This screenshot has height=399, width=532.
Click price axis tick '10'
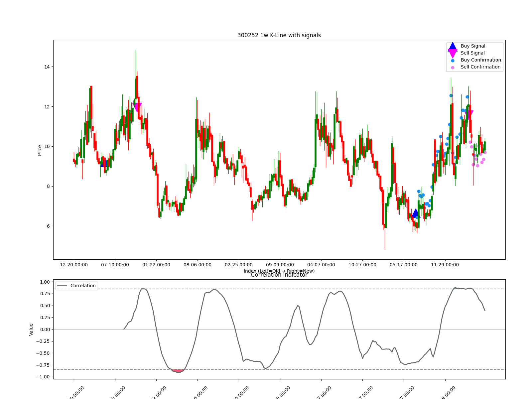coord(47,146)
